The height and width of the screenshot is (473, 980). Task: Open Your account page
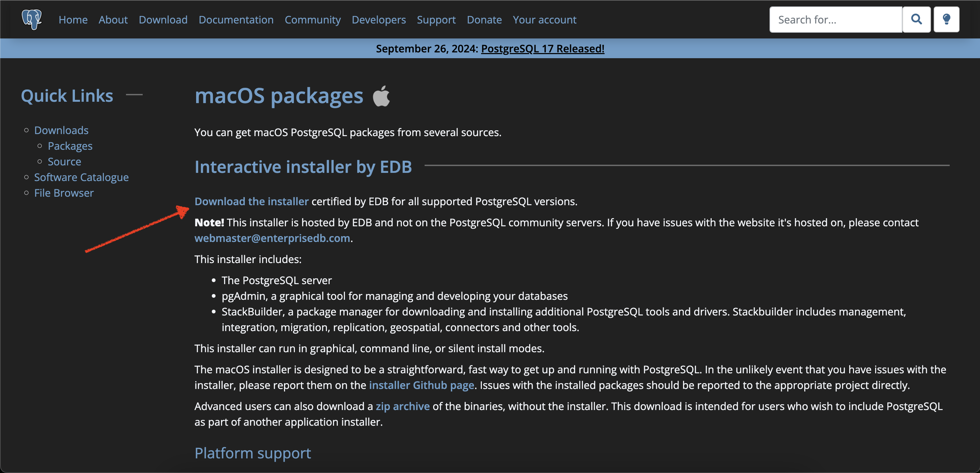click(x=544, y=20)
